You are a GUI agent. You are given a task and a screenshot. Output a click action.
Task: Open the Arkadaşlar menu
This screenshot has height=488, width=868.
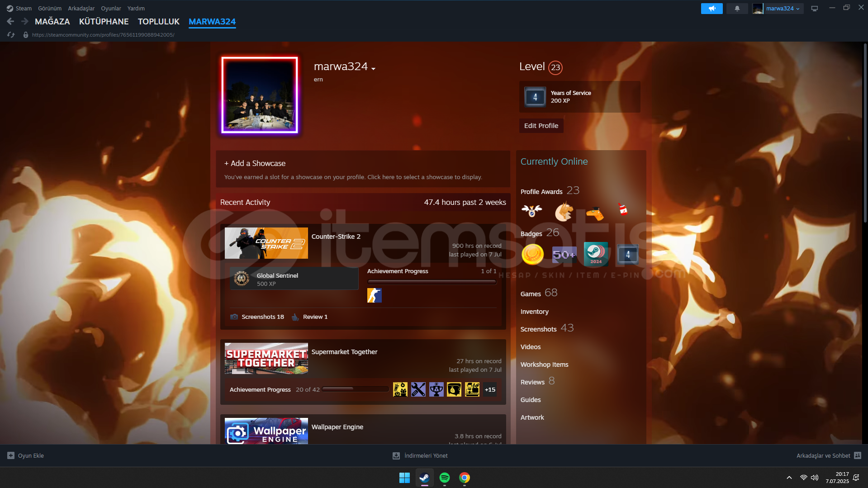pos(81,8)
